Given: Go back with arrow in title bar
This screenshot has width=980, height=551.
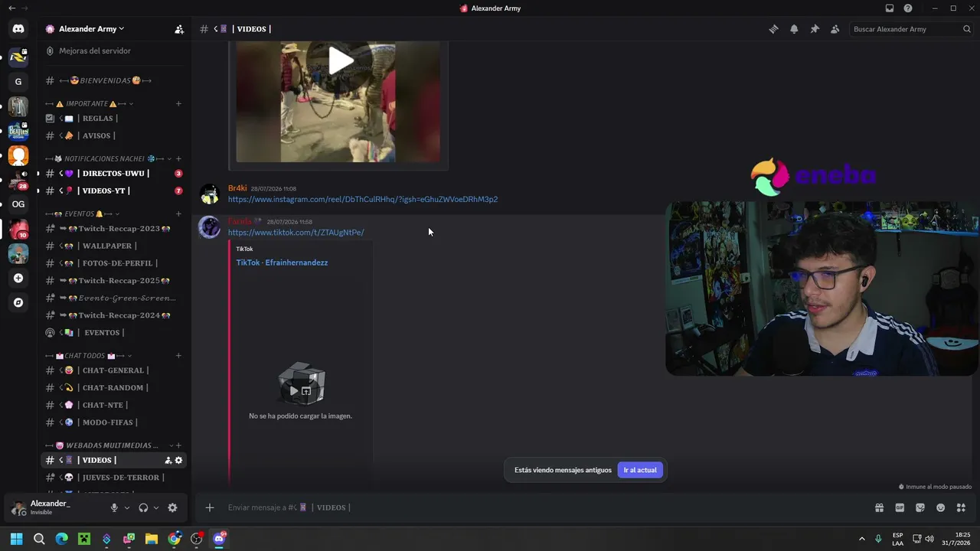Looking at the screenshot, I should (11, 8).
